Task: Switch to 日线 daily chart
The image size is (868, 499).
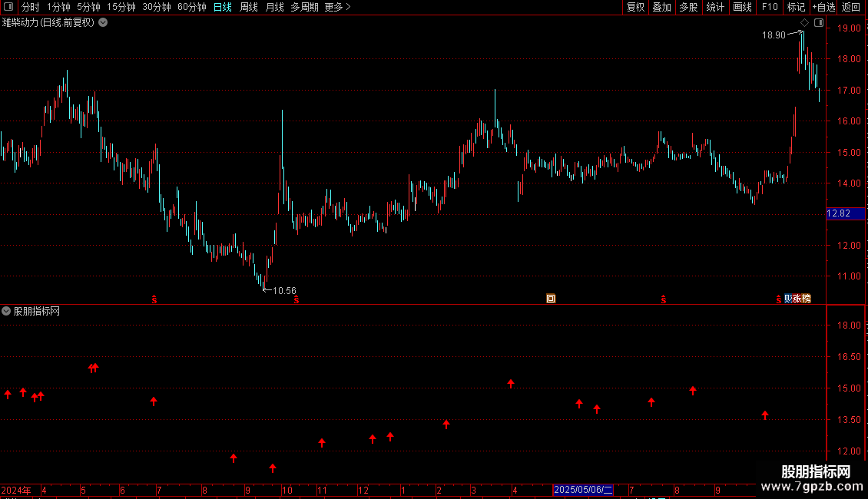Action: 223,7
